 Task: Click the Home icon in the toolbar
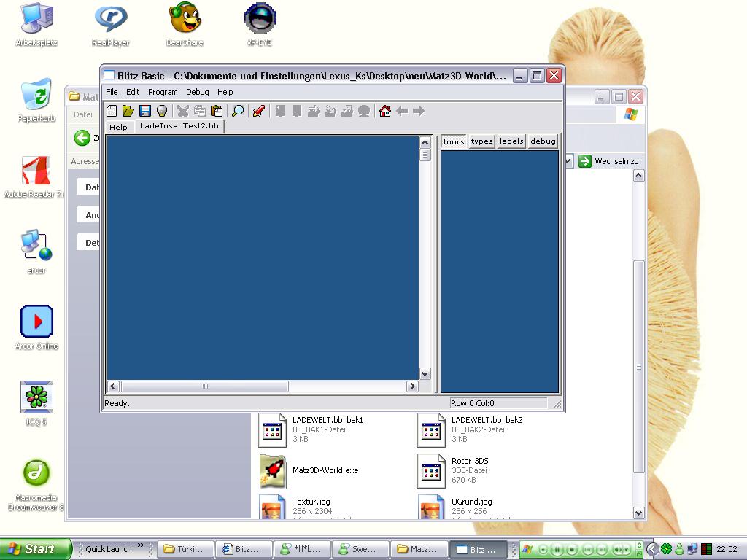tap(385, 111)
